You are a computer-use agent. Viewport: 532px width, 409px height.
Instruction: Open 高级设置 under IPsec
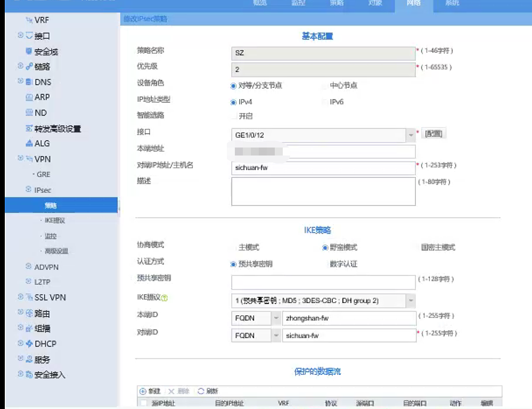pos(56,251)
